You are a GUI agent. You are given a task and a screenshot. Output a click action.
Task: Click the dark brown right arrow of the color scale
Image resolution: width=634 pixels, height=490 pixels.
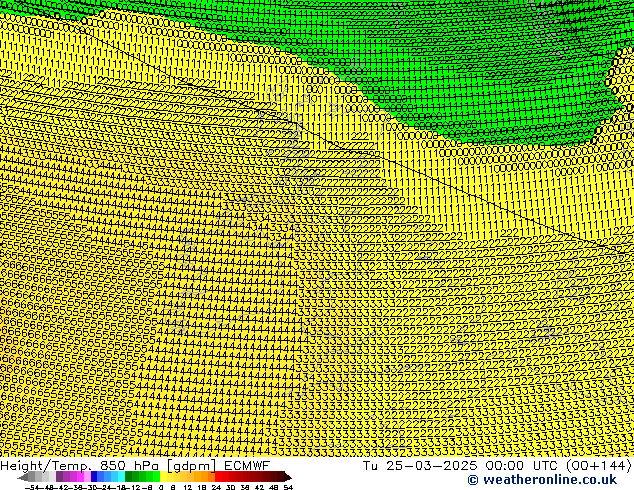[x=288, y=477]
